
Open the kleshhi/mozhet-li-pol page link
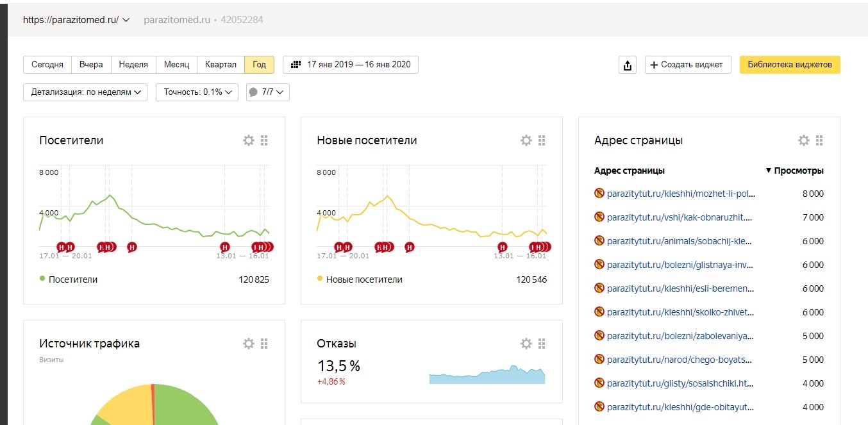tap(681, 194)
